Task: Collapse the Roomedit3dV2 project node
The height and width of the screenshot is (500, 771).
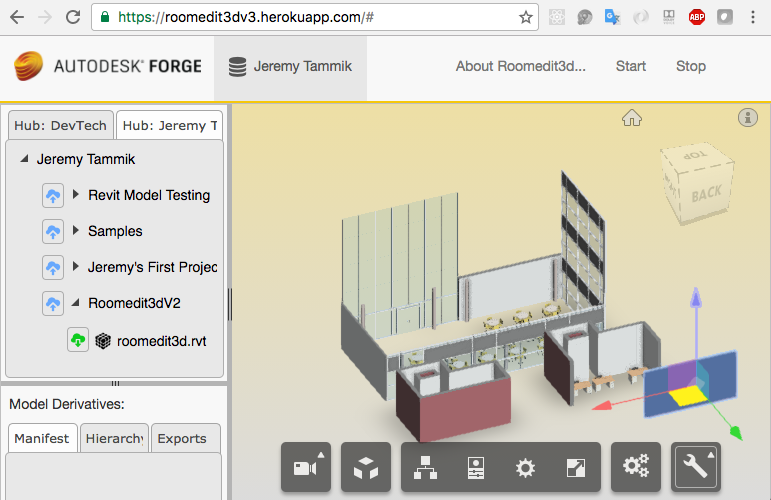Action: [76, 303]
